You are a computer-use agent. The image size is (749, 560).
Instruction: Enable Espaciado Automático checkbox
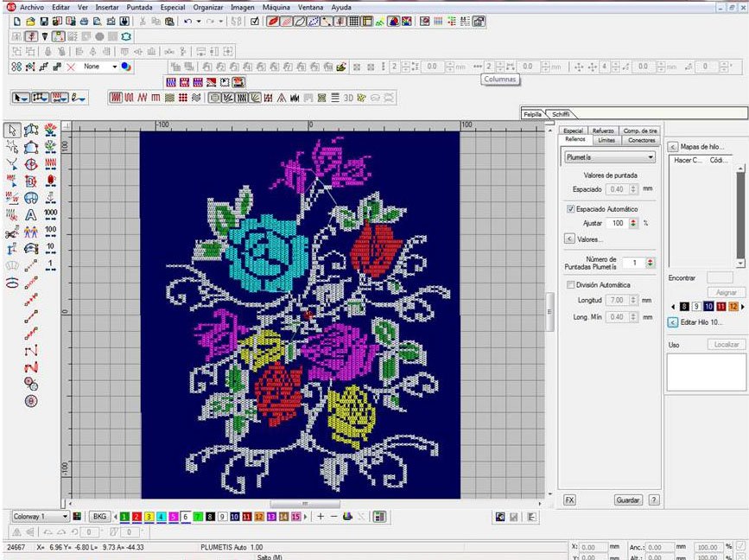(x=570, y=209)
